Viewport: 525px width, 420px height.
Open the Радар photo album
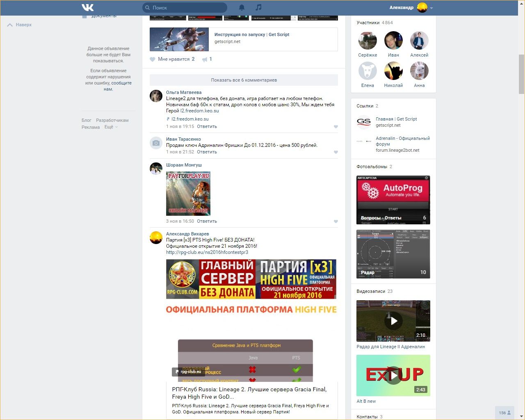coord(393,254)
